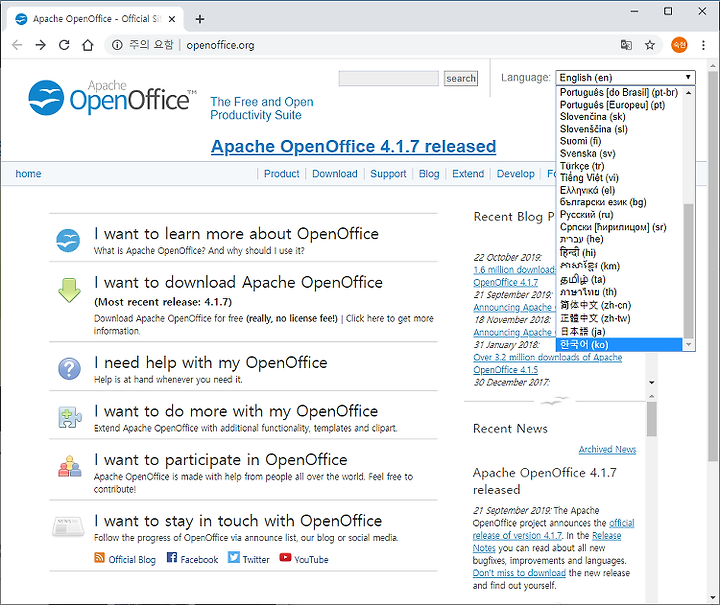Click the help question mark icon
720x605 pixels.
[69, 369]
